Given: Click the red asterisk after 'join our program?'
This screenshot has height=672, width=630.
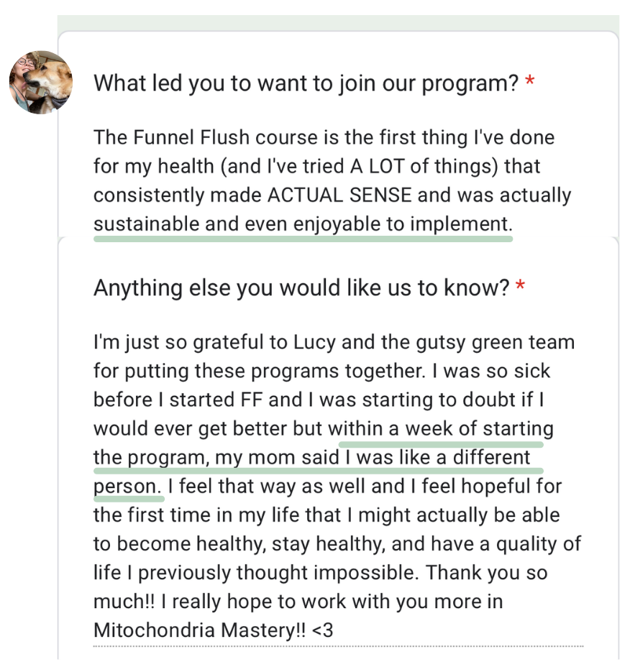Looking at the screenshot, I should 530,80.
